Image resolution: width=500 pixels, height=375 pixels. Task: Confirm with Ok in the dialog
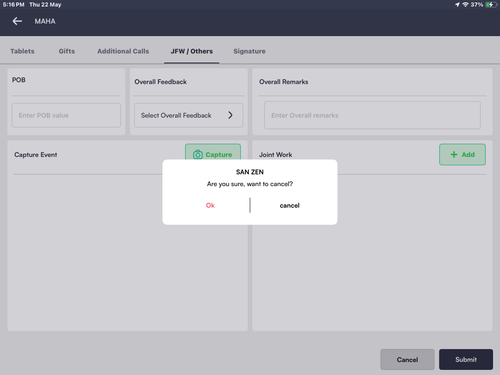(x=210, y=205)
